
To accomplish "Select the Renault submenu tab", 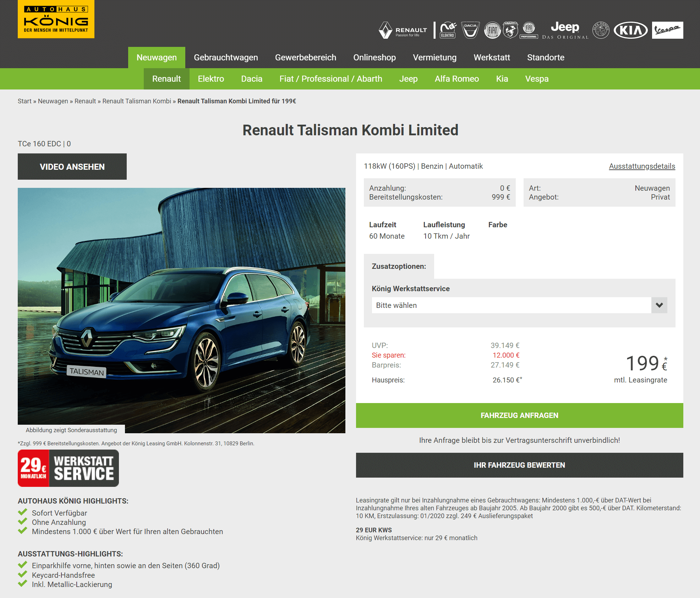I will point(166,79).
